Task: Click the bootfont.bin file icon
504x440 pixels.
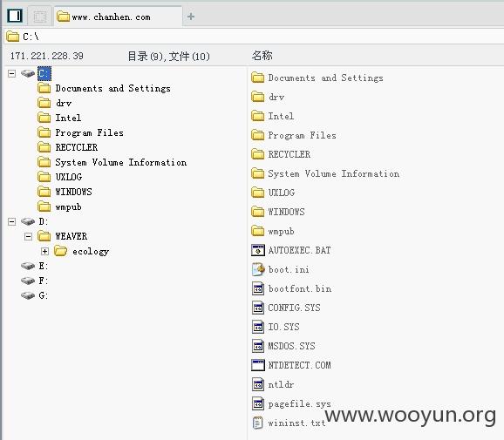Action: click(258, 288)
